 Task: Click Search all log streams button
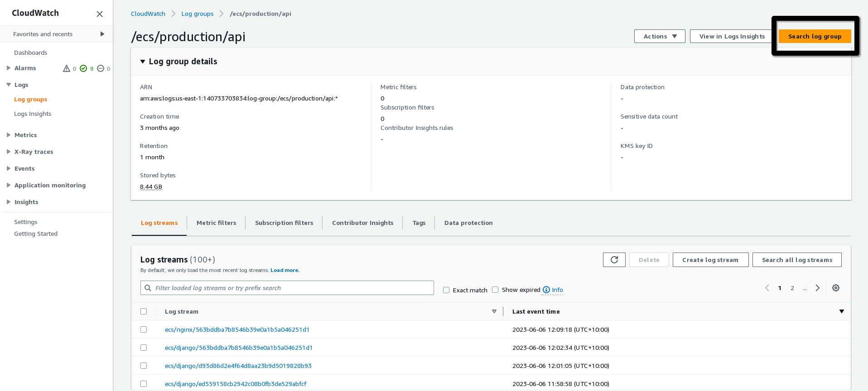pyautogui.click(x=797, y=260)
